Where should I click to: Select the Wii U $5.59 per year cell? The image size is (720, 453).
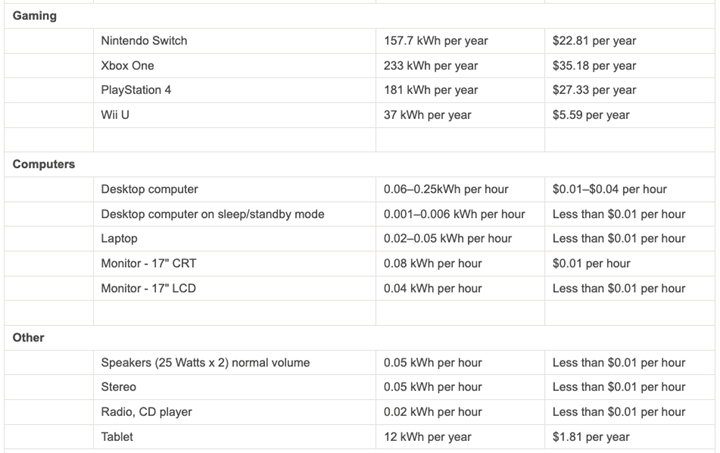(591, 115)
